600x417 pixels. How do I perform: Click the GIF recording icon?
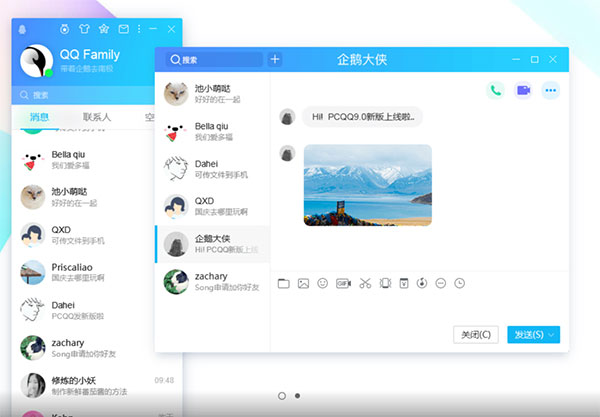[x=344, y=284]
